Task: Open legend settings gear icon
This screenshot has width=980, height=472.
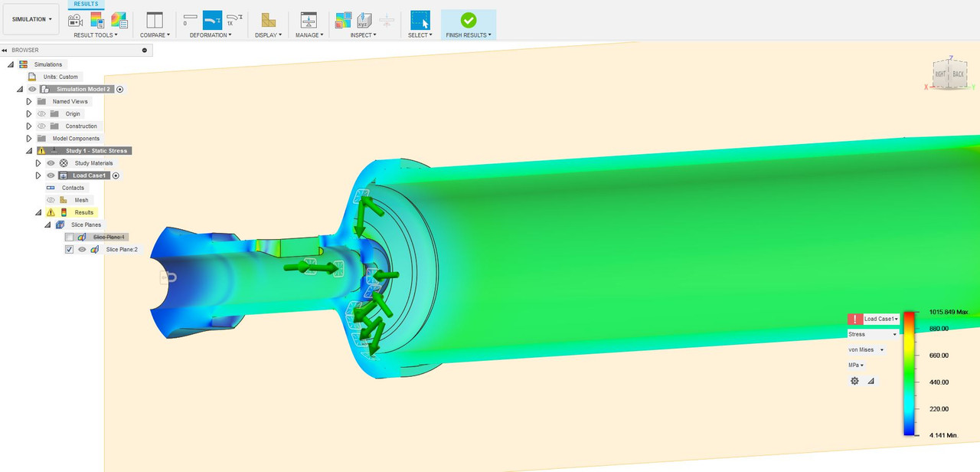Action: click(855, 381)
